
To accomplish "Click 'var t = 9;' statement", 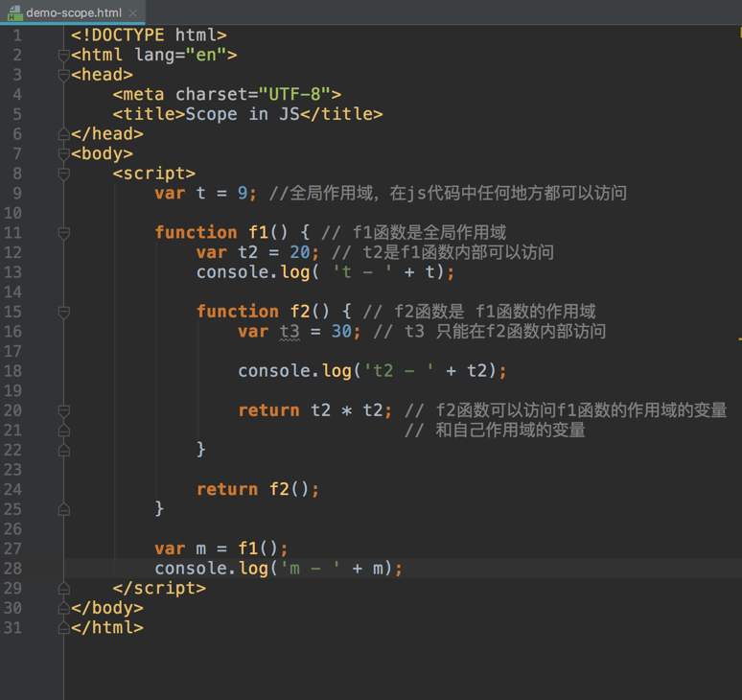I will pyautogui.click(x=205, y=193).
